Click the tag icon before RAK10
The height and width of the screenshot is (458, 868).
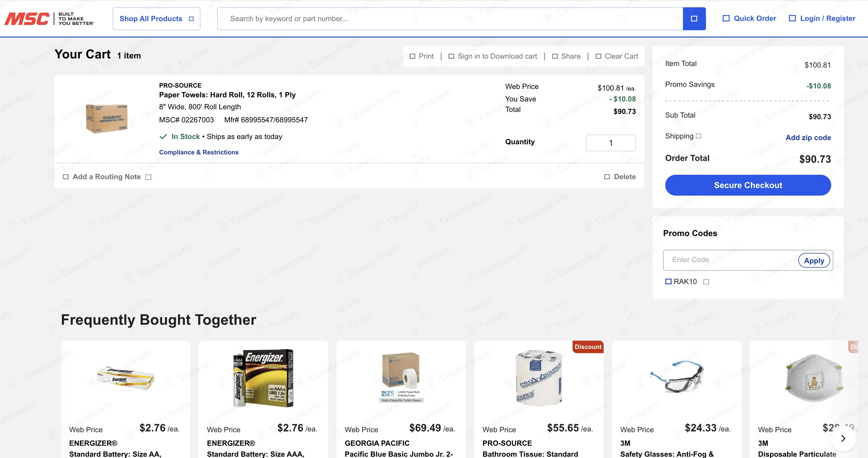(668, 281)
